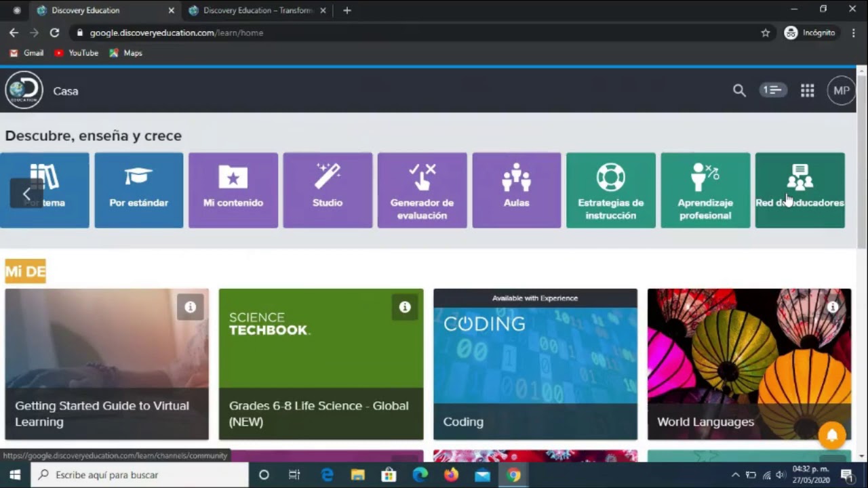Switch to the Discovery Education – Transform tab
868x488 pixels.
(258, 10)
